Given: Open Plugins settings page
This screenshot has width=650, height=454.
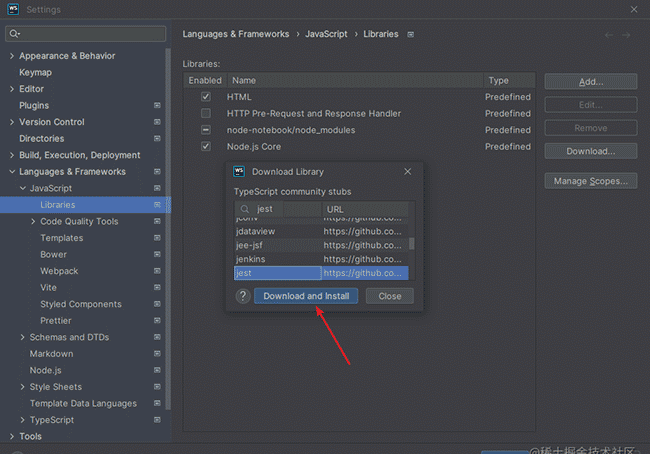Looking at the screenshot, I should 34,105.
